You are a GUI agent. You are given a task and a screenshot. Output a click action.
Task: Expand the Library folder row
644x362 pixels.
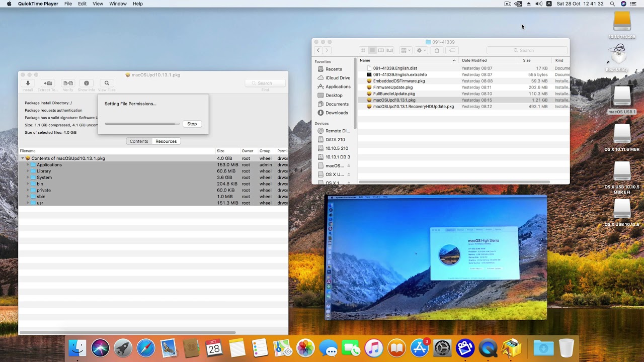(x=28, y=171)
